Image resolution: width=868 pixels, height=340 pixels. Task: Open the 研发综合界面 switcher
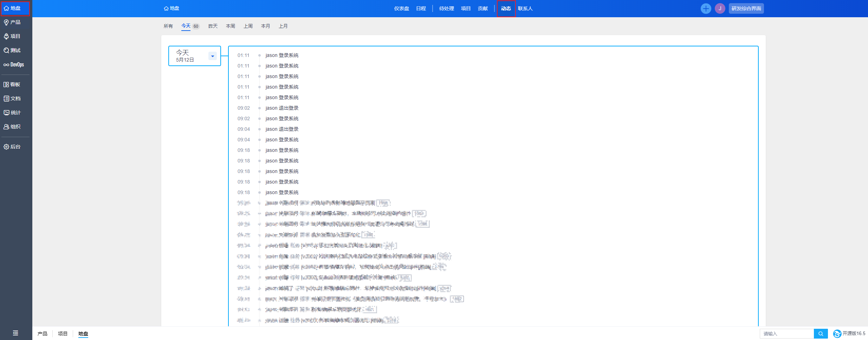pos(746,8)
